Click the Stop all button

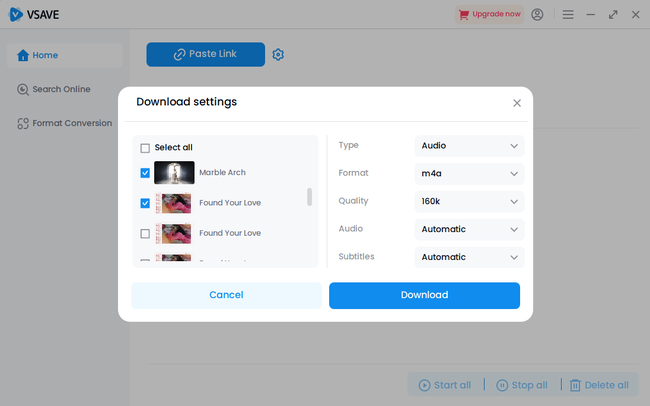522,385
